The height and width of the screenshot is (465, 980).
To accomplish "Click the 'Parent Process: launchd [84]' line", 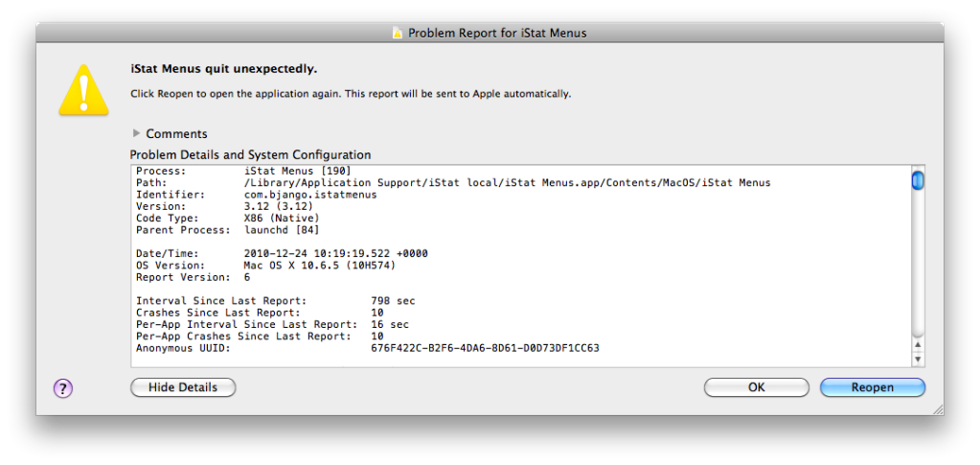I will (x=227, y=230).
